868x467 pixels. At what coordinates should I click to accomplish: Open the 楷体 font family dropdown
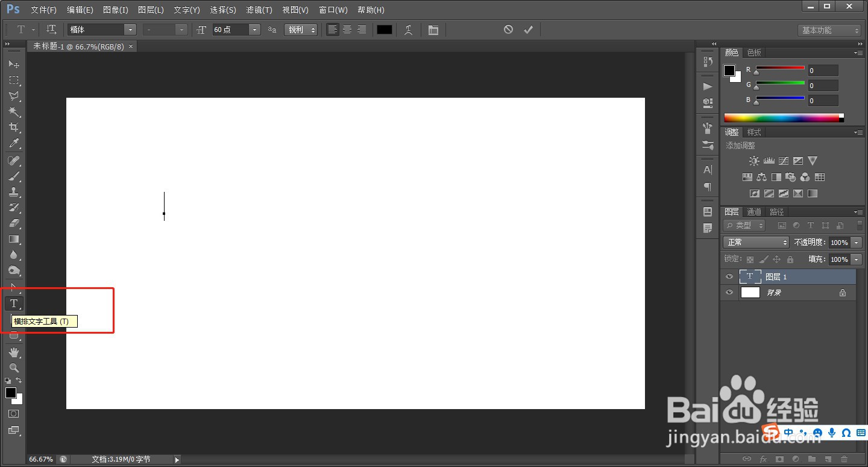[130, 30]
